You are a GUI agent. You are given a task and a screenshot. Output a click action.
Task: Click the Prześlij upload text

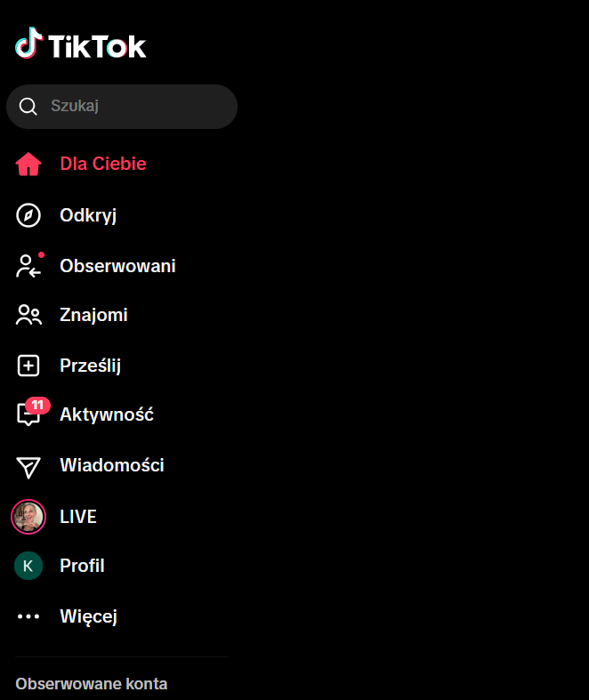point(91,366)
